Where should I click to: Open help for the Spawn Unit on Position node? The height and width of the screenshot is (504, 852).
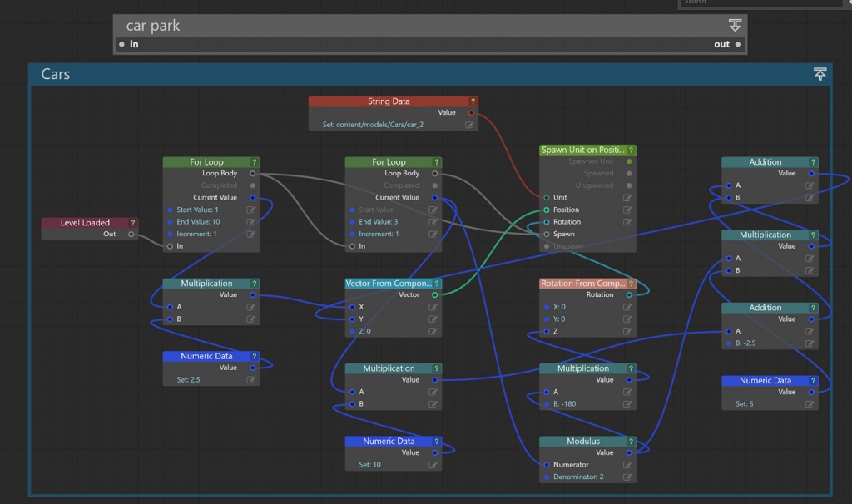(631, 151)
